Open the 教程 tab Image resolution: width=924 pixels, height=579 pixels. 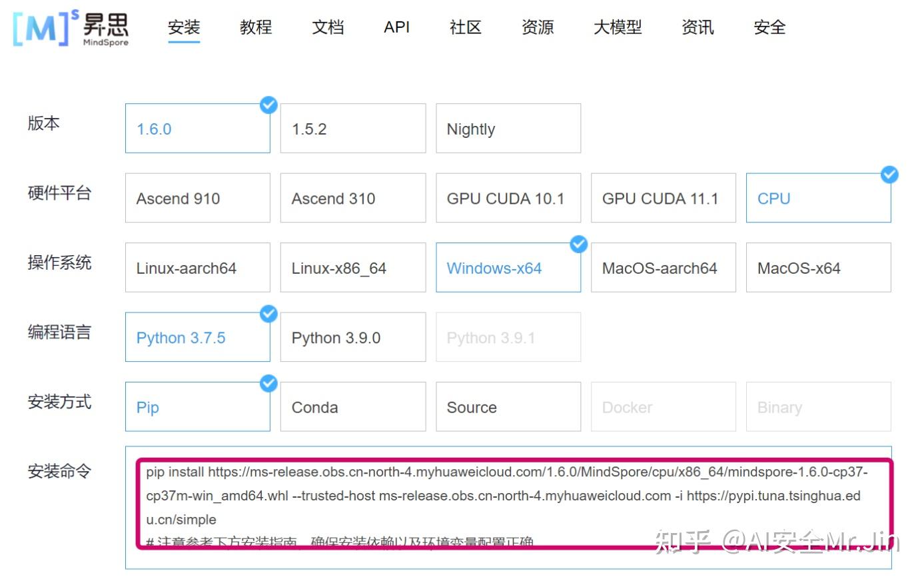(x=256, y=27)
